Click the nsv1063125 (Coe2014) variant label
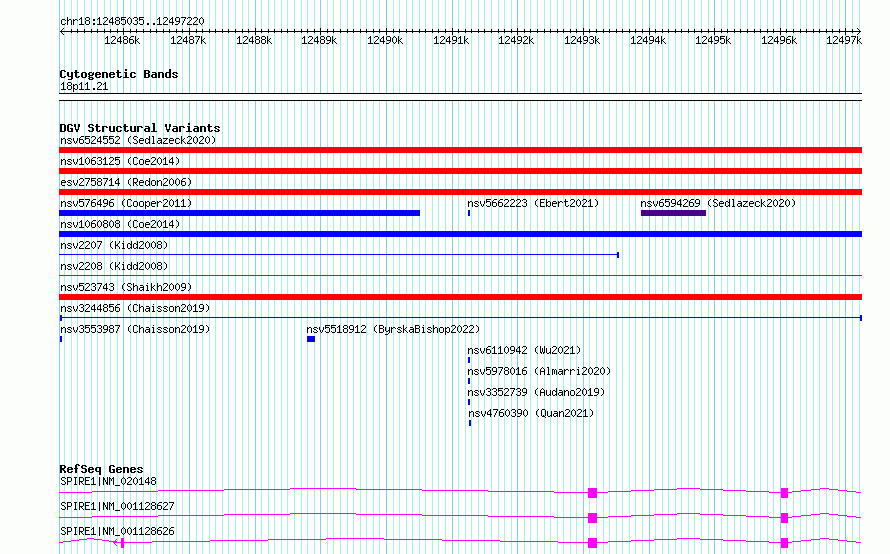 pyautogui.click(x=120, y=161)
